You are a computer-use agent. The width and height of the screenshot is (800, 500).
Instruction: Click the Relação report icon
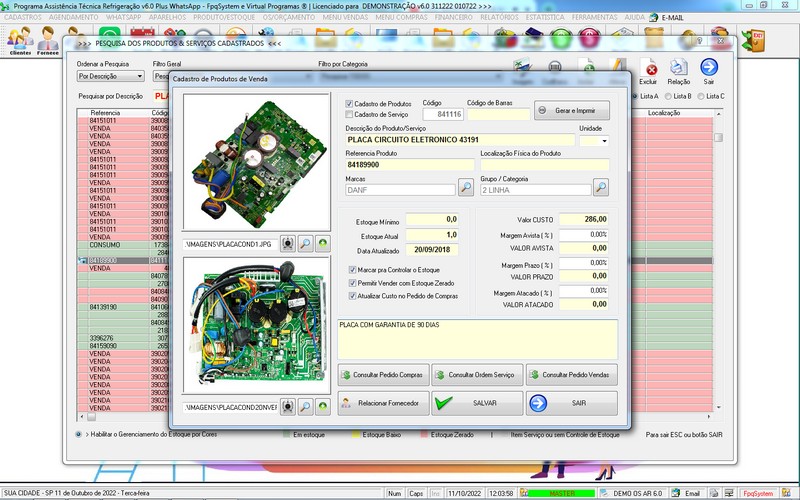[x=679, y=69]
